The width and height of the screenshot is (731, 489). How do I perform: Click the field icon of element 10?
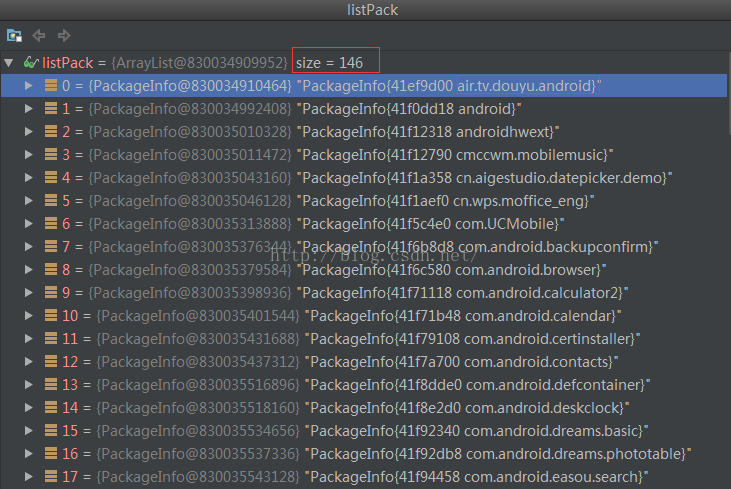[51, 315]
